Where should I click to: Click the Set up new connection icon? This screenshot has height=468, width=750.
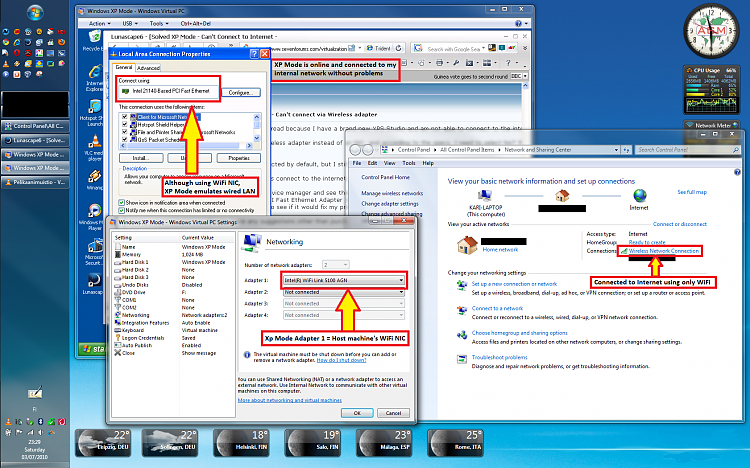coord(462,286)
